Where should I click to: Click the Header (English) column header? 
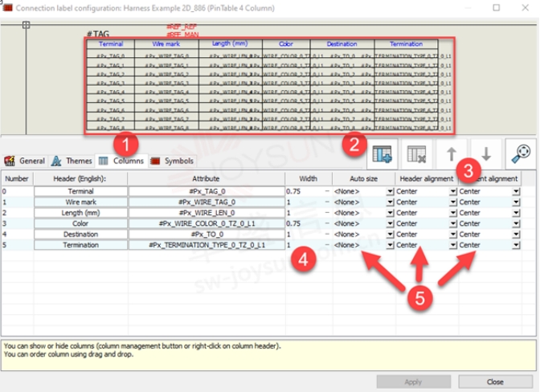[80, 178]
